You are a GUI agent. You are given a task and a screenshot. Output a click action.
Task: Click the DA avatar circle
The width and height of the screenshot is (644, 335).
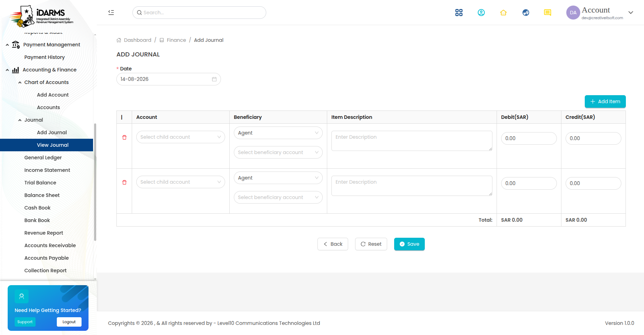[x=573, y=13]
